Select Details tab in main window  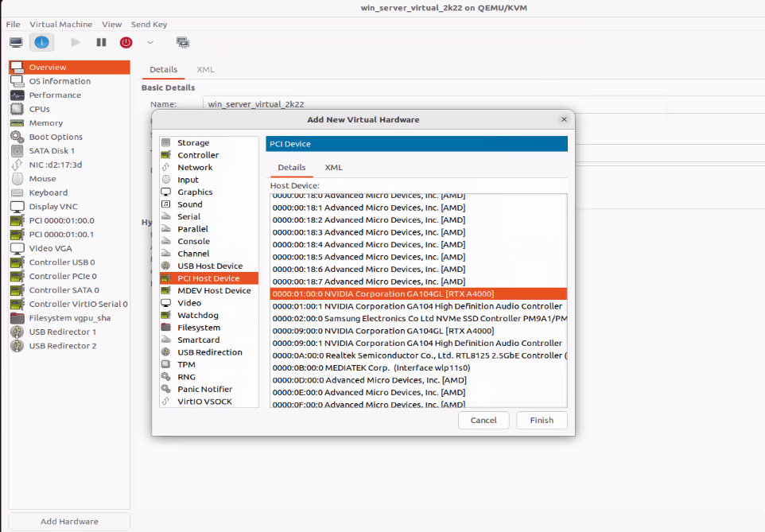click(x=164, y=69)
